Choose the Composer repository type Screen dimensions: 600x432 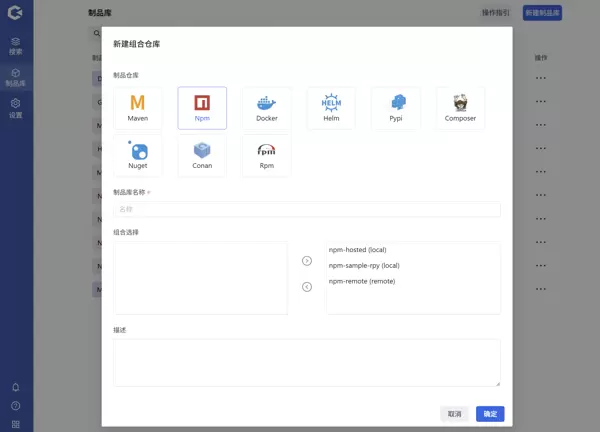click(x=460, y=107)
